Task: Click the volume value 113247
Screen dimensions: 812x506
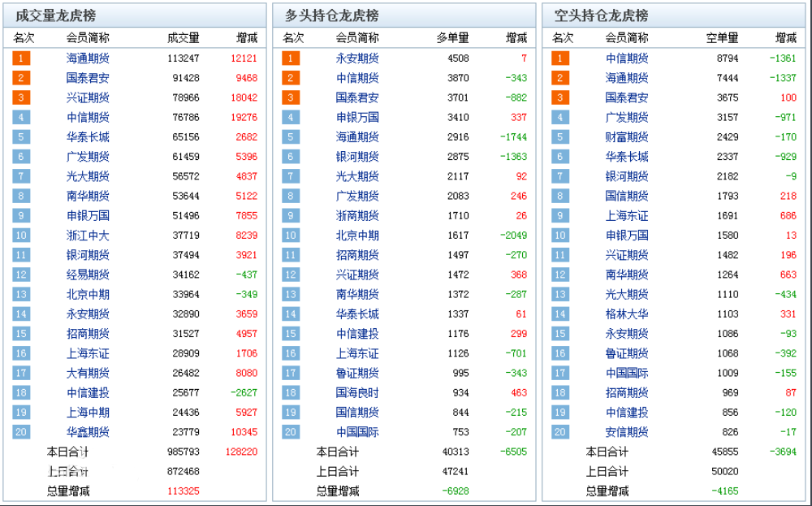Action: coord(184,58)
